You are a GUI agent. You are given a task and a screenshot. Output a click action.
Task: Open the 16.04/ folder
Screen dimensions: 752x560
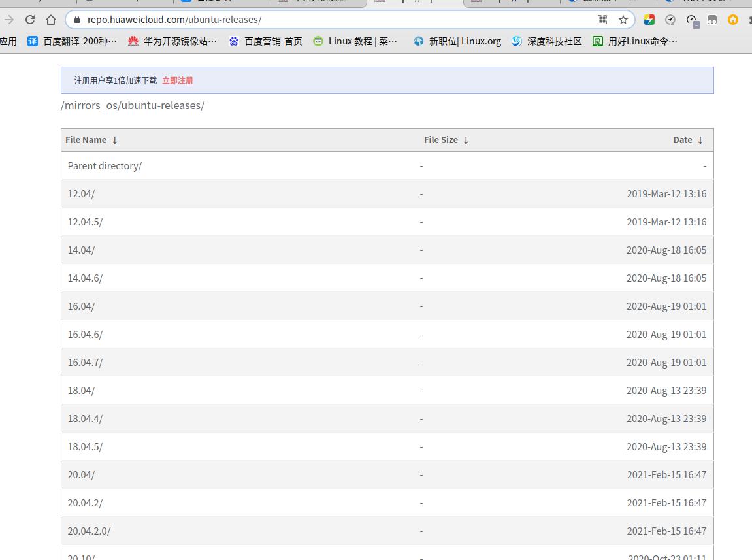click(81, 306)
